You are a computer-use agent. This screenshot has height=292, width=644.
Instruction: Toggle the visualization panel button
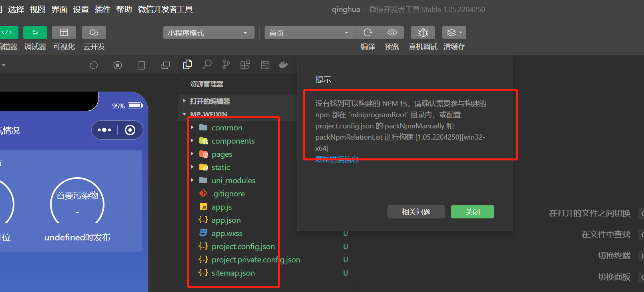coord(64,33)
